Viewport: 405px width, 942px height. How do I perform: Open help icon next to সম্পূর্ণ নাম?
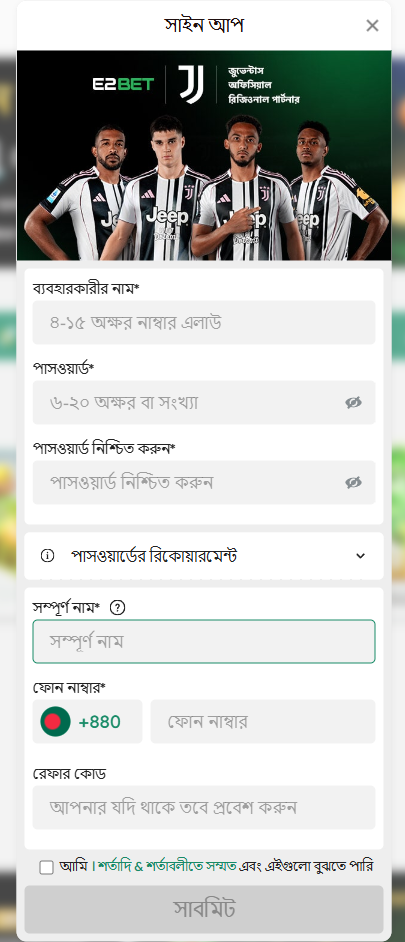118,608
